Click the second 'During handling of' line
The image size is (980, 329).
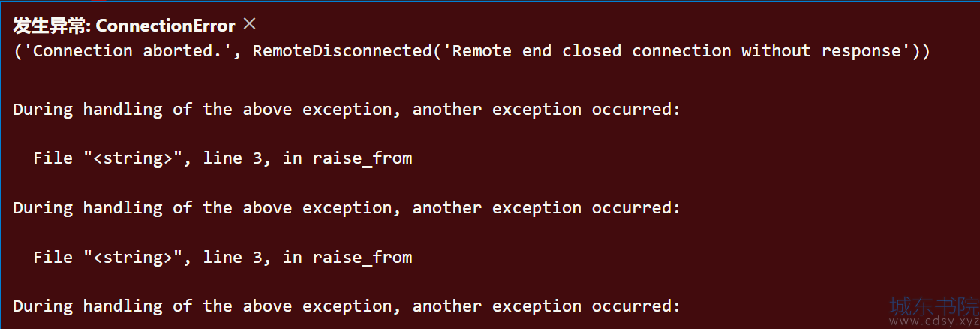(347, 208)
